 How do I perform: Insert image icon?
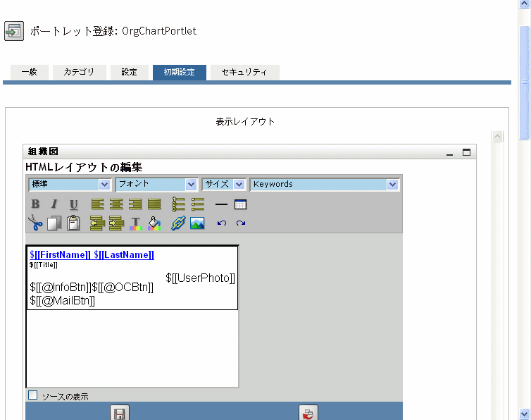[197, 223]
